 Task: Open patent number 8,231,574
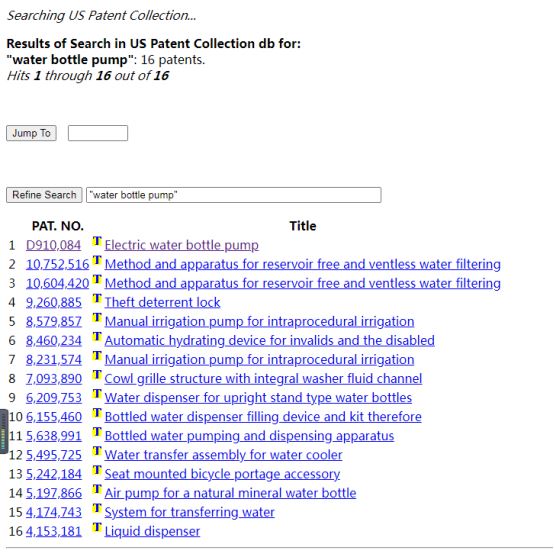pos(54,360)
